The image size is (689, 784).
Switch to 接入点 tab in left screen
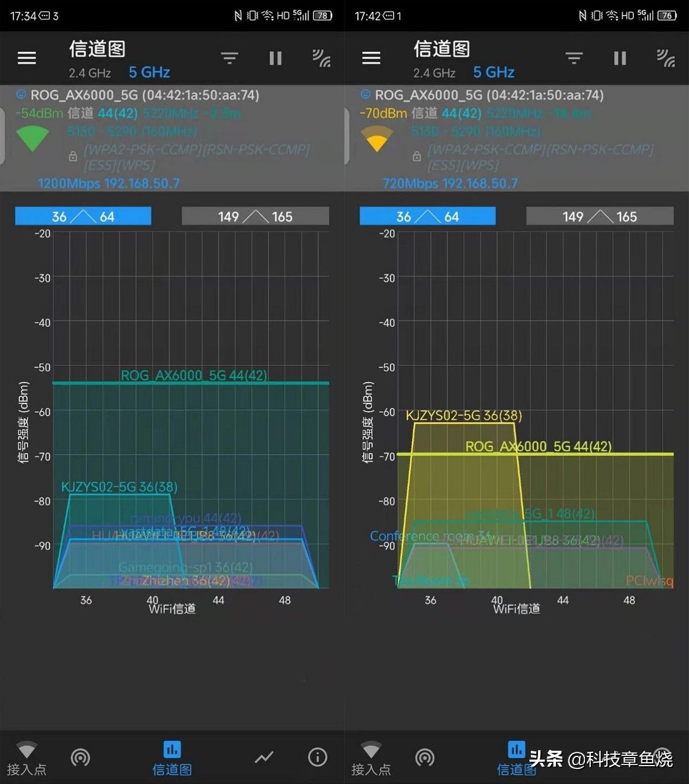click(x=26, y=759)
